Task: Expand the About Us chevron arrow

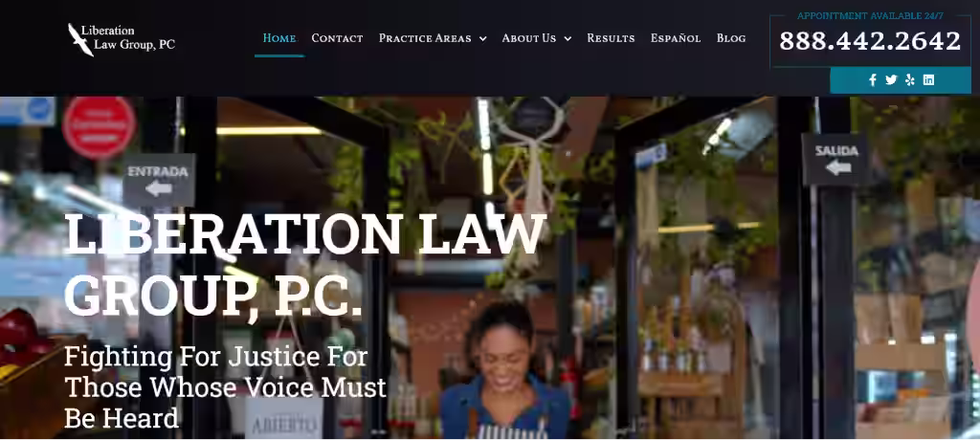Action: point(568,39)
